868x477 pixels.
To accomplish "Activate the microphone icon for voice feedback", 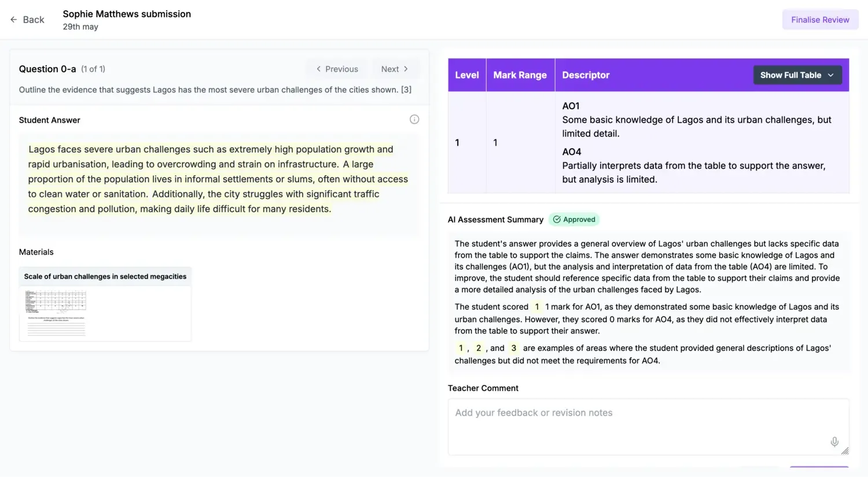I will click(834, 441).
